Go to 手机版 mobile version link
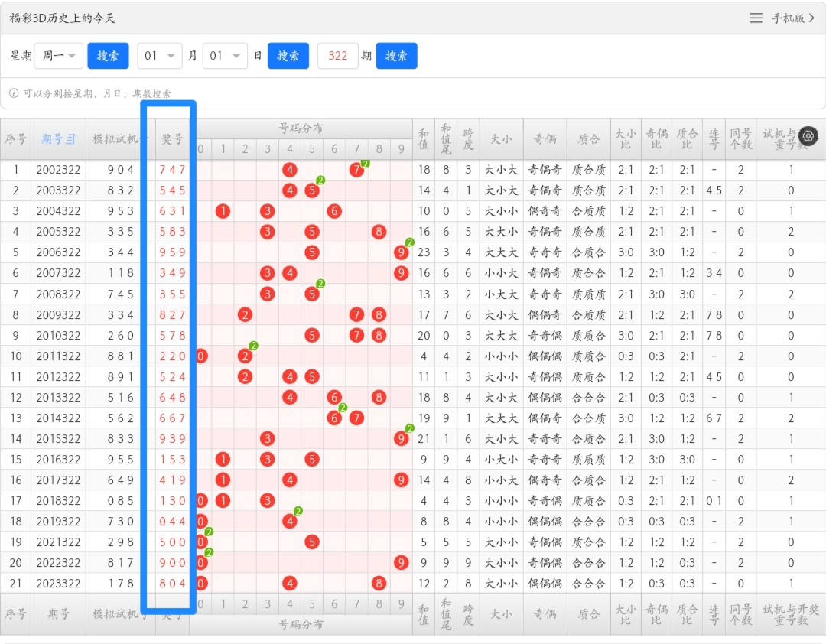 point(793,18)
